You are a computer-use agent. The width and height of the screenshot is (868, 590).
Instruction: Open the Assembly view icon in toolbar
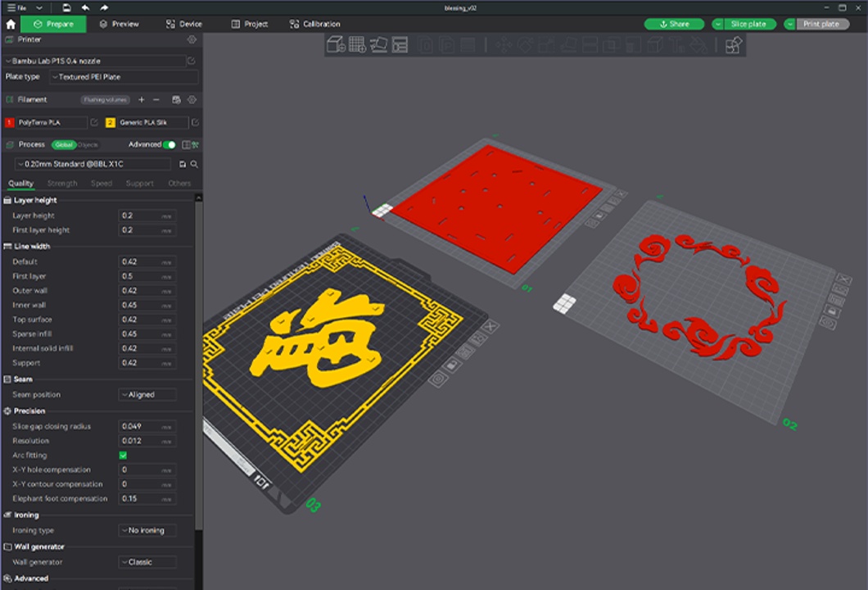point(734,44)
